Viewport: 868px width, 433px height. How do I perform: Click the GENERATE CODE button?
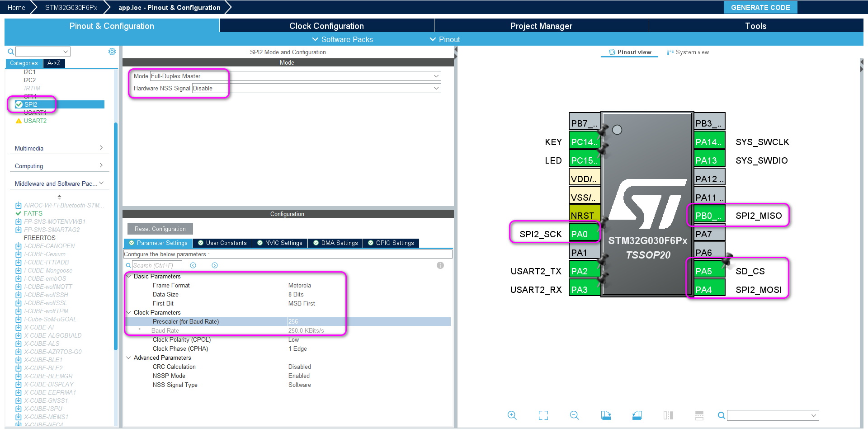tap(760, 7)
